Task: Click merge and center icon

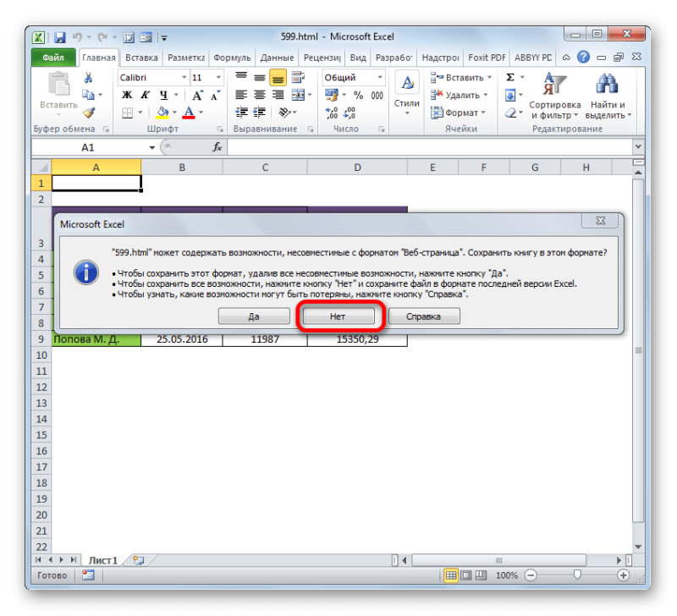Action: tap(298, 95)
